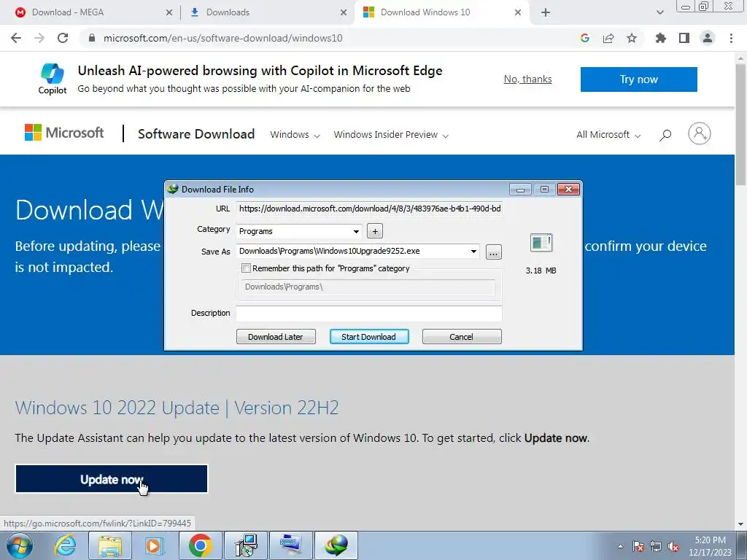
Task: Close the Downloads tab
Action: [x=344, y=12]
